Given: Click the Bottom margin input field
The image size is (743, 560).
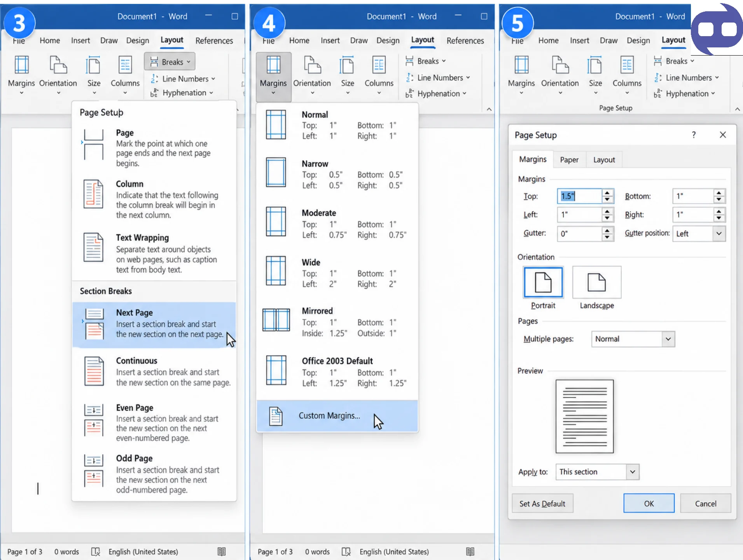Looking at the screenshot, I should click(x=693, y=196).
